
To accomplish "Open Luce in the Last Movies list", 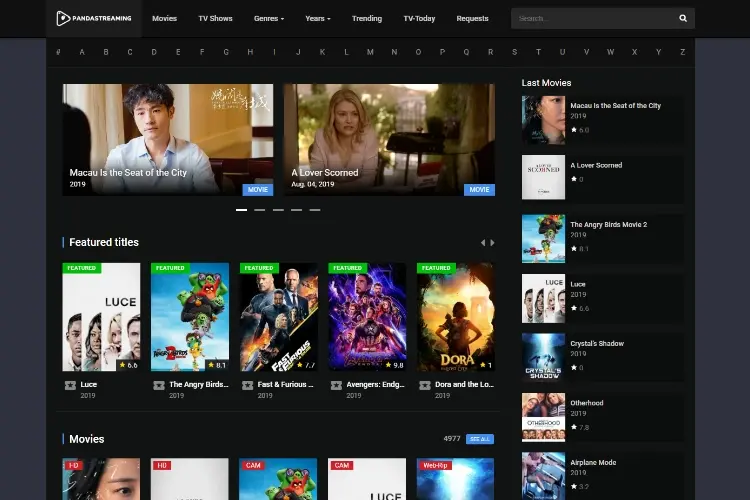I will point(578,284).
